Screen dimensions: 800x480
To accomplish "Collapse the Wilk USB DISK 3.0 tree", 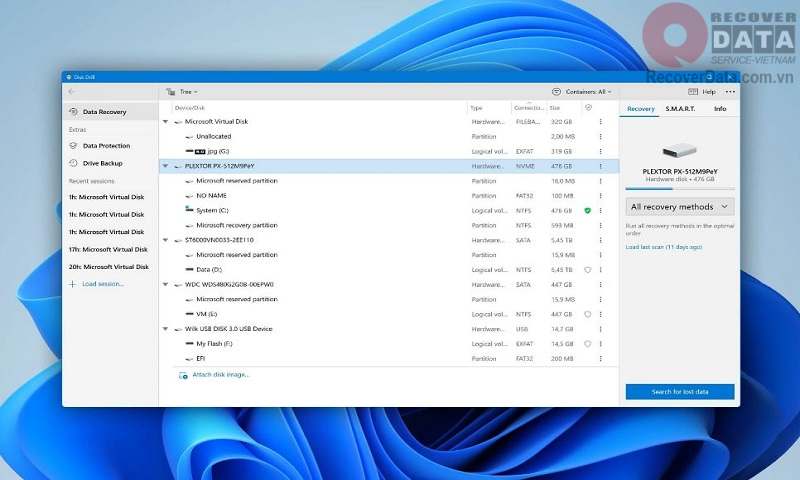I will 165,329.
